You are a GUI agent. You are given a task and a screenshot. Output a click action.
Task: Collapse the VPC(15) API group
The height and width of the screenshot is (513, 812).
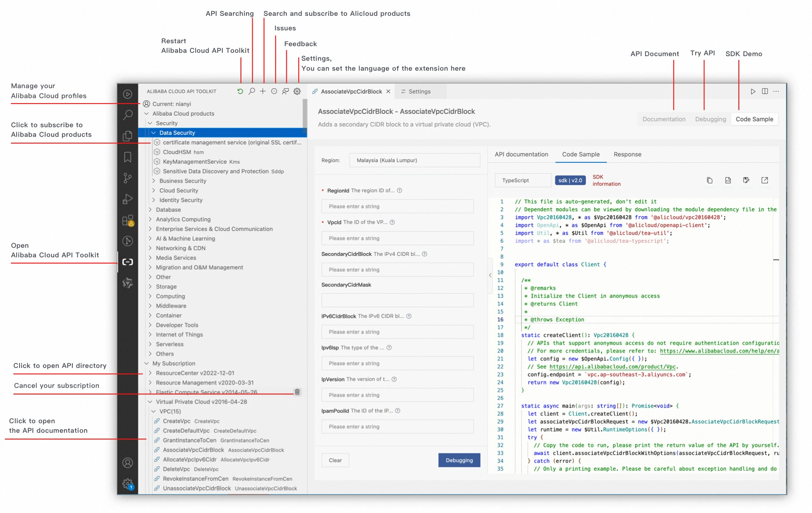[154, 412]
